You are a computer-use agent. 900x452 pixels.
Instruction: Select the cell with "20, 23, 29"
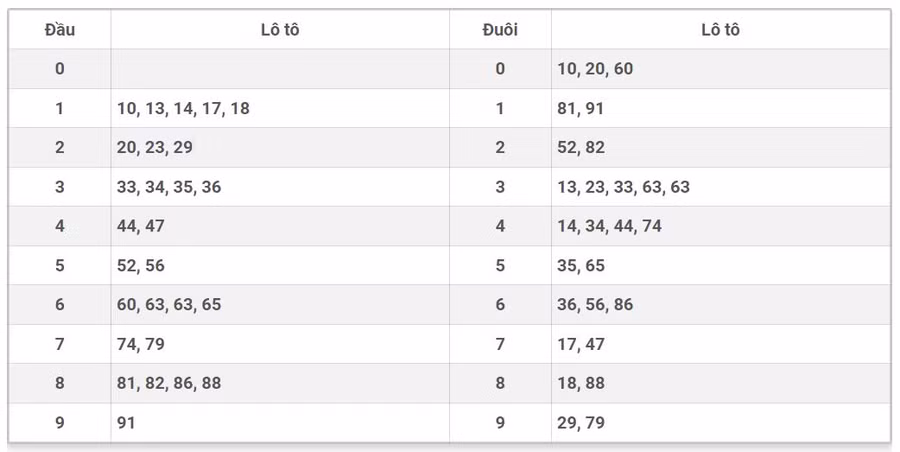click(155, 147)
